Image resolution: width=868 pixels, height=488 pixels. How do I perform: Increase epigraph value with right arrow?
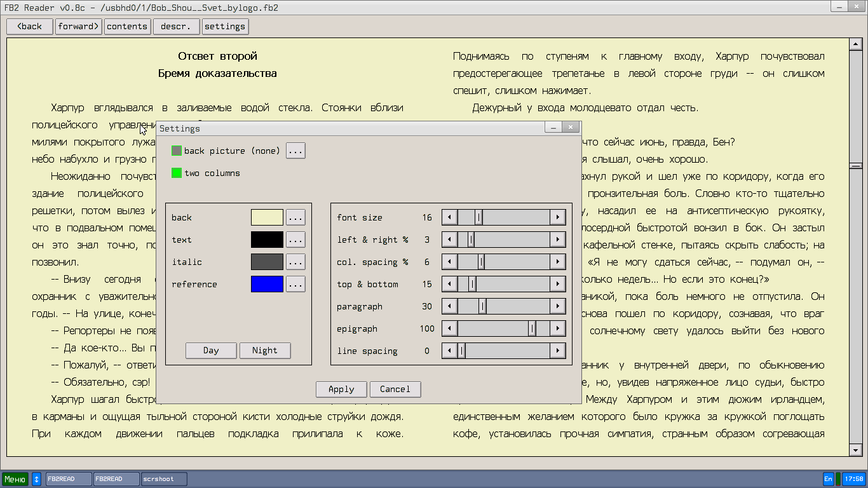[557, 329]
